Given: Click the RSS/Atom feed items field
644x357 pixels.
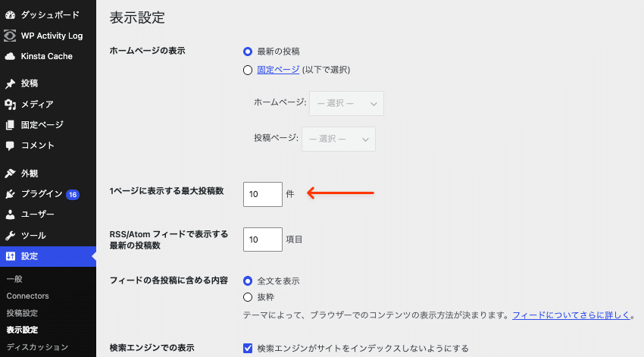Looking at the screenshot, I should [263, 240].
